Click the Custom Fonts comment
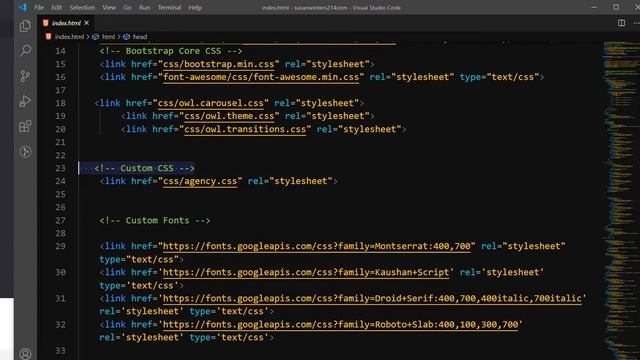Viewport: 640px width, 360px height. [155, 220]
